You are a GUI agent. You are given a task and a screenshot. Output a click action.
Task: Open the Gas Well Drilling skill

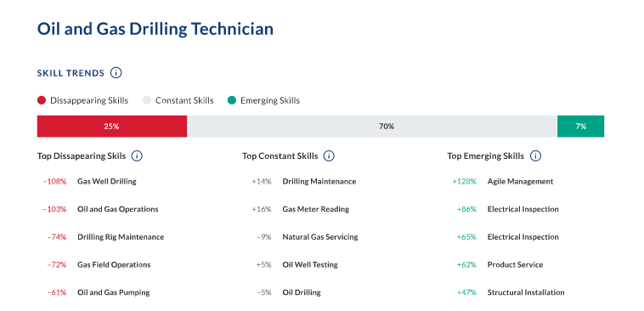[x=107, y=181]
